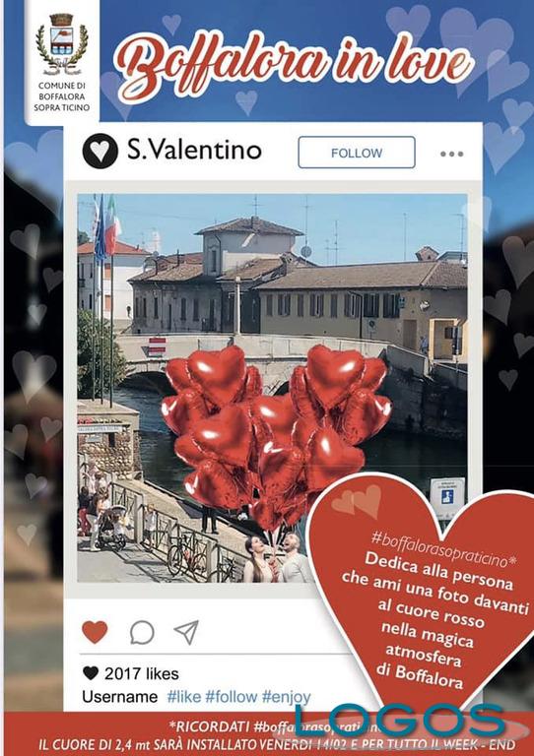Click the Boffalora in love title
Viewport: 534px width, 756px height.
295,61
